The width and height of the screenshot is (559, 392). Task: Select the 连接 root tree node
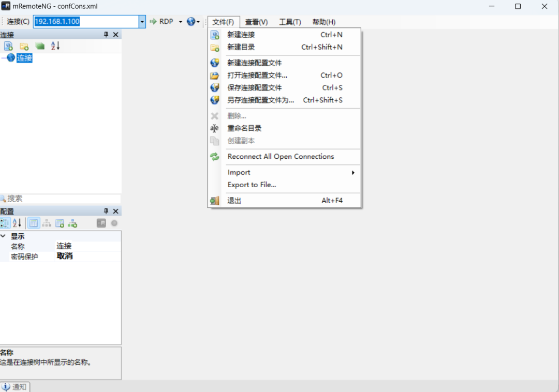point(24,58)
